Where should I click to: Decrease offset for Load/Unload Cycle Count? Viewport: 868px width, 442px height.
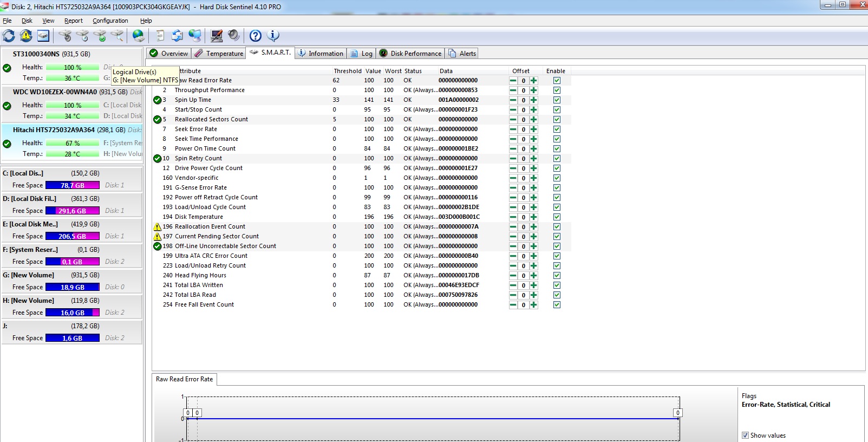click(x=513, y=207)
